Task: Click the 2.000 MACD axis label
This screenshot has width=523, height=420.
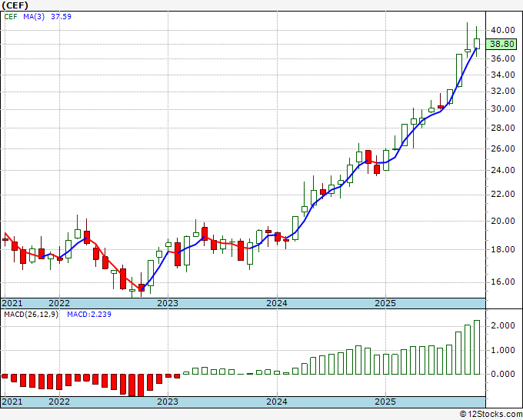Action: coord(503,325)
